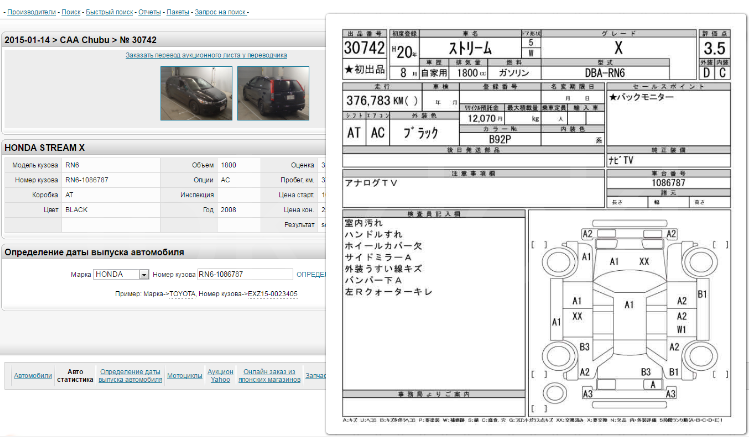Click the EXZ15-0023405 example body number
The image size is (749, 437).
pos(272,294)
